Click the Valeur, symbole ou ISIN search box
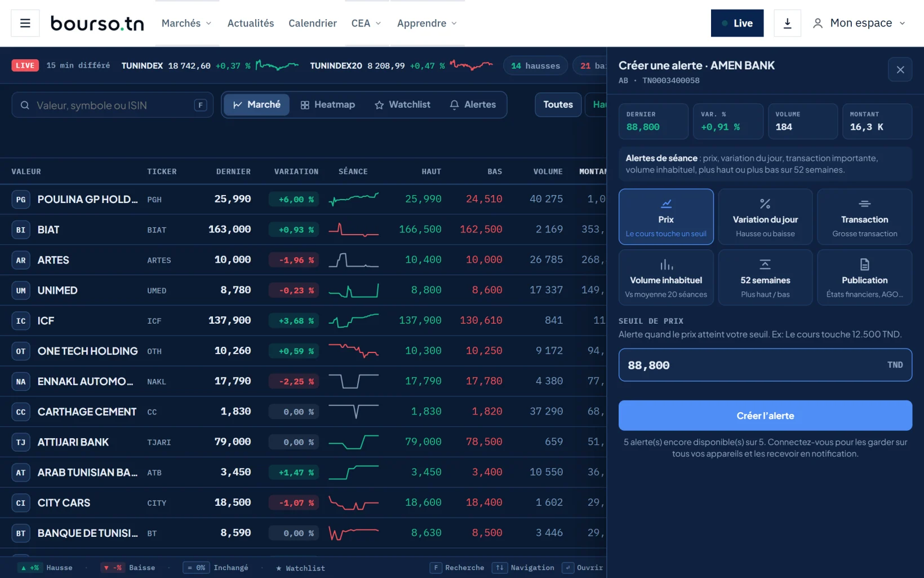924x578 pixels. (113, 105)
